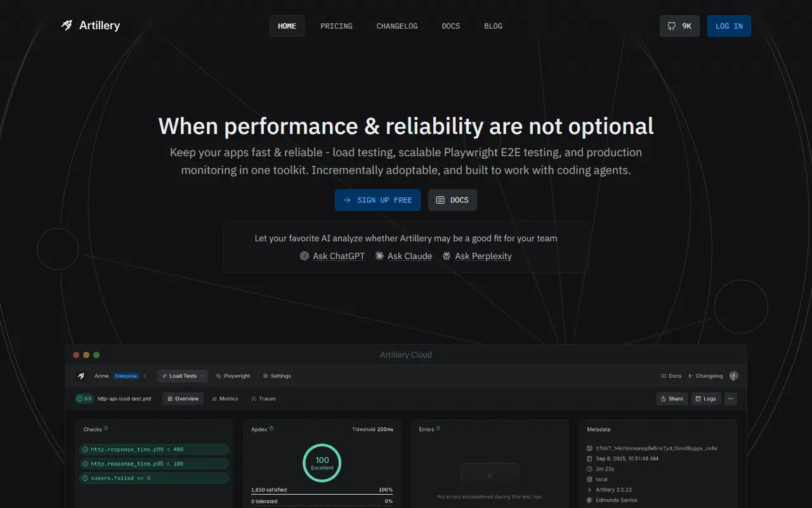Switch to the Overview tab
Screen dimensions: 812x508
point(183,399)
